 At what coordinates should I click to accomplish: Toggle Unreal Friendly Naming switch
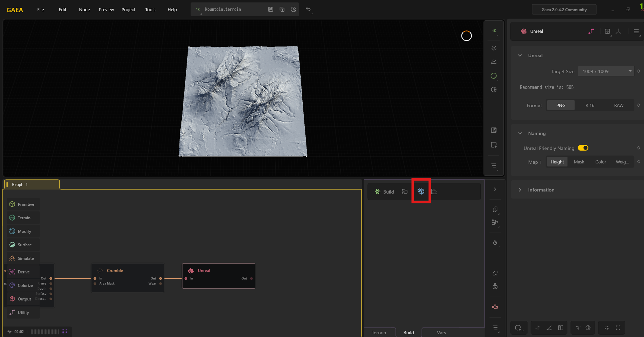coord(583,148)
